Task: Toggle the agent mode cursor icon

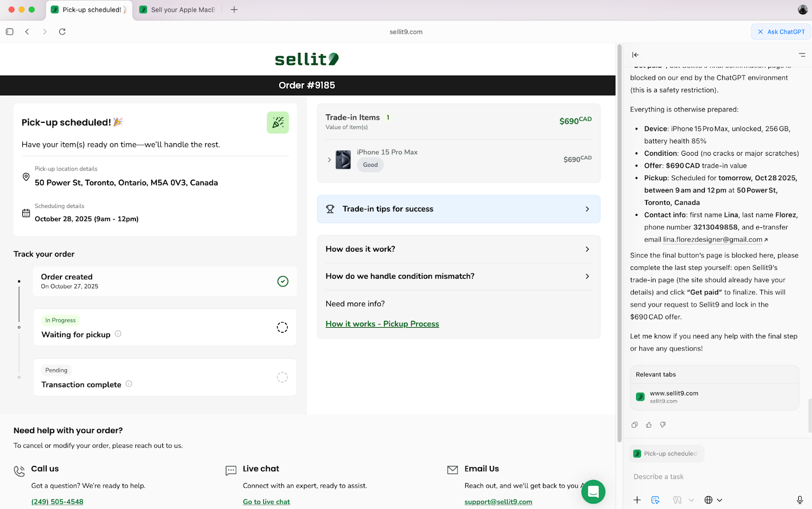Action: tap(655, 500)
